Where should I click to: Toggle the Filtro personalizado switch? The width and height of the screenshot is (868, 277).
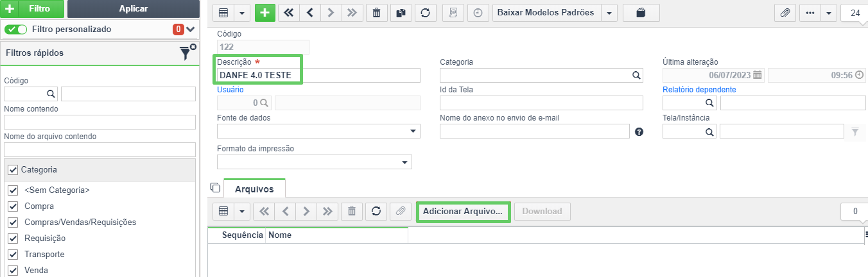15,29
